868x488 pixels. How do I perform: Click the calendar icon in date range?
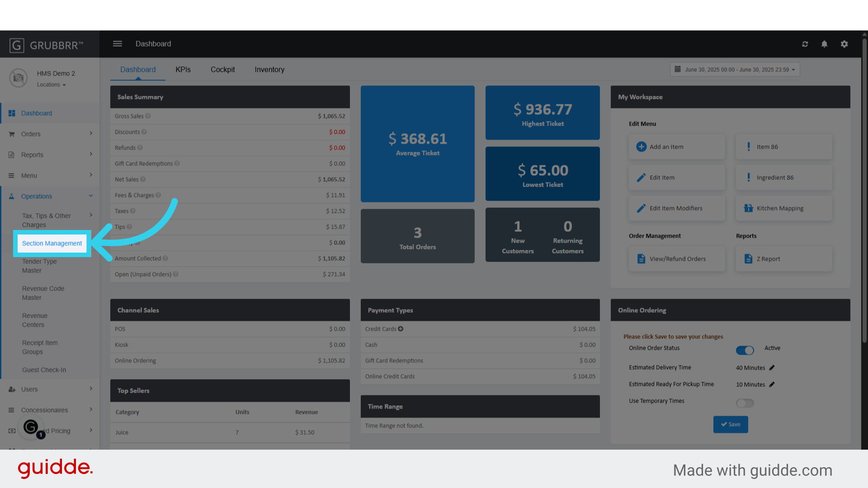coord(677,69)
